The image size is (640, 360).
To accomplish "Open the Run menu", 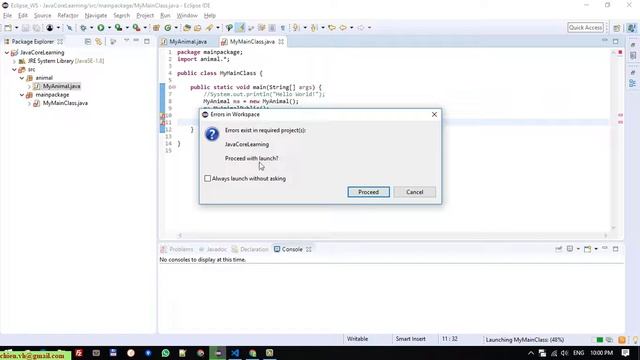I will point(165,15).
